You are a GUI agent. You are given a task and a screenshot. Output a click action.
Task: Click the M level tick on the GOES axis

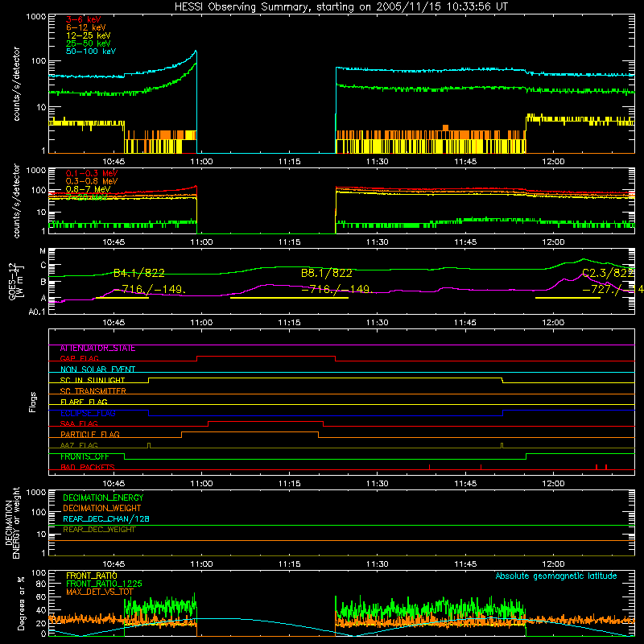click(x=43, y=251)
